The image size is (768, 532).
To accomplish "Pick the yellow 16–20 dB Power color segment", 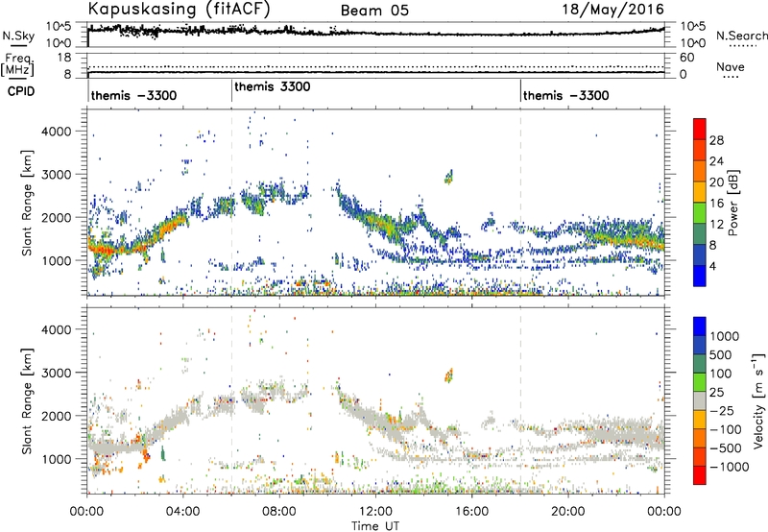I will pyautogui.click(x=700, y=191).
